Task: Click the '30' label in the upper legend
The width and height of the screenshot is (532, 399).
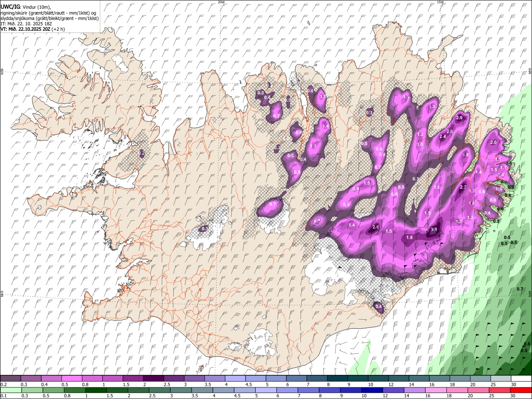Action: click(513, 384)
